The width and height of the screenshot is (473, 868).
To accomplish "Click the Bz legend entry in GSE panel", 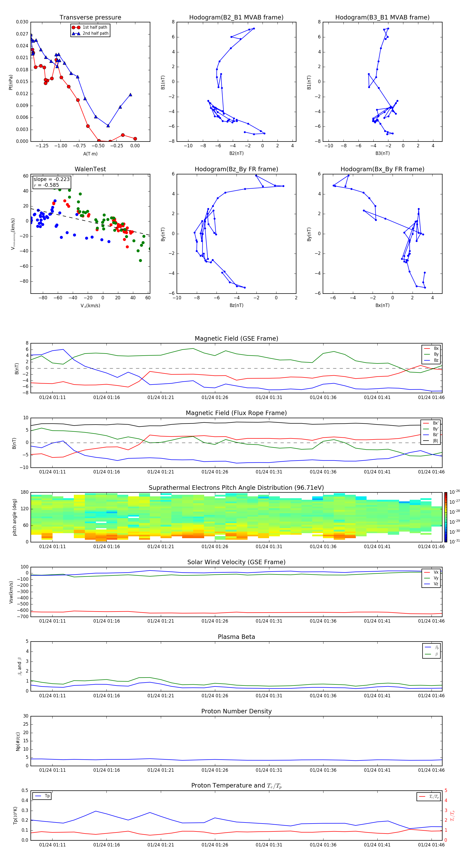I will point(431,360).
